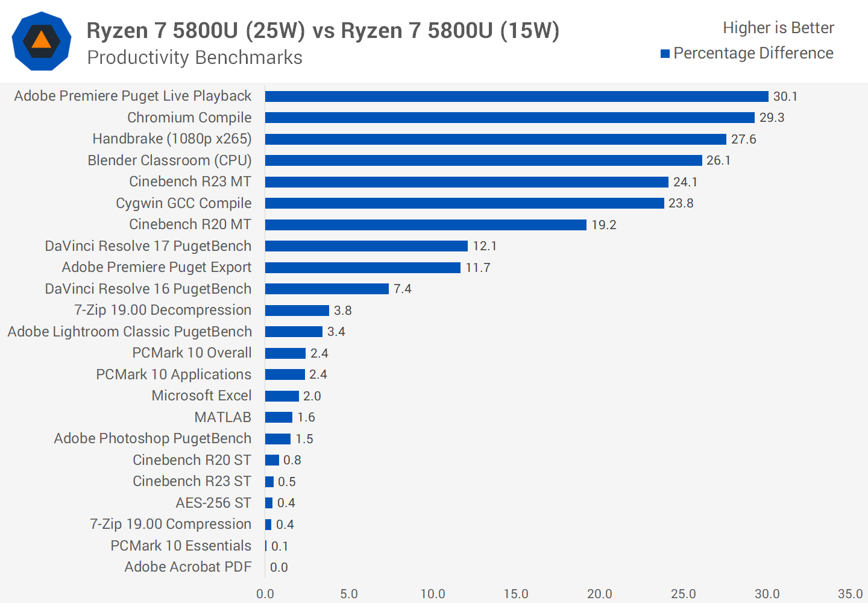Click the value 19.2 data label

coord(604,225)
